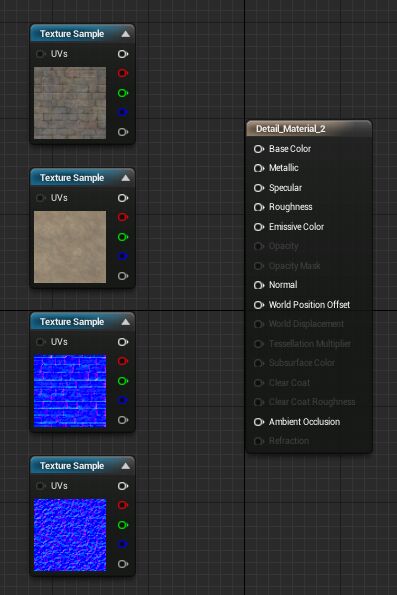Select title of brick wall Texture Sample node
Viewport: 397px width, 595px height.
[x=72, y=34]
